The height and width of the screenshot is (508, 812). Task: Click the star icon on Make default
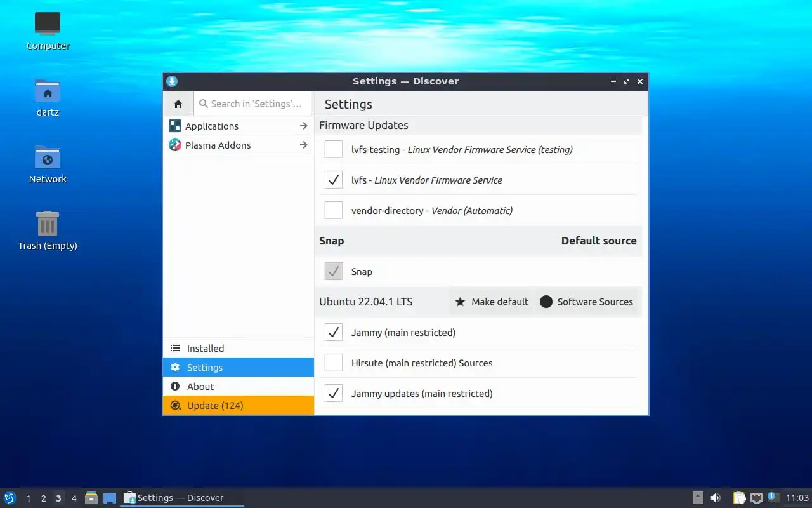click(461, 302)
